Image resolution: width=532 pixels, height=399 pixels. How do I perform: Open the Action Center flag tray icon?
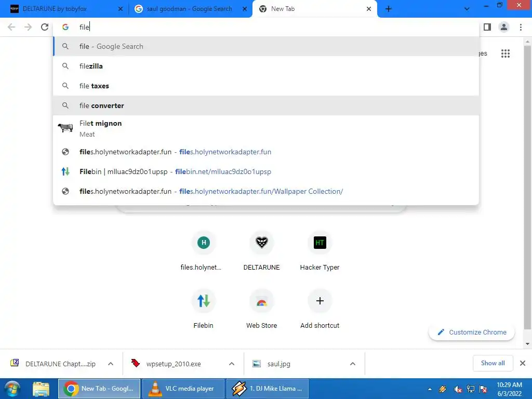(484, 389)
